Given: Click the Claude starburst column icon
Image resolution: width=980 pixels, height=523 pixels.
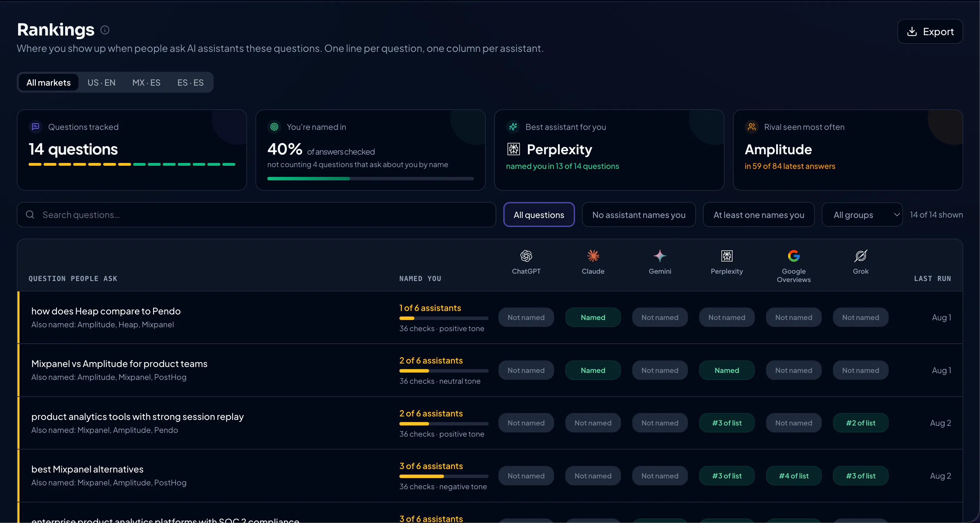Looking at the screenshot, I should point(593,256).
